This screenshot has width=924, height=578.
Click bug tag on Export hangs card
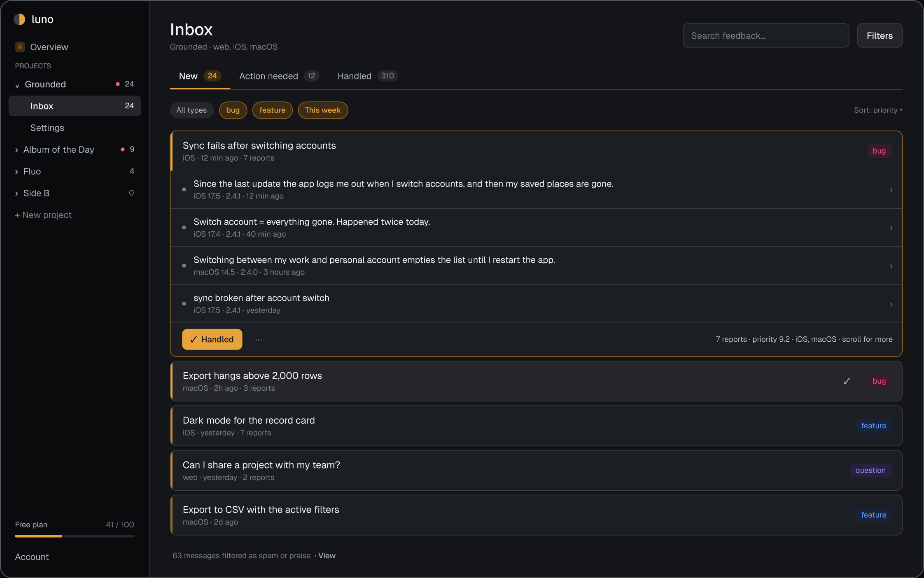[x=879, y=381]
